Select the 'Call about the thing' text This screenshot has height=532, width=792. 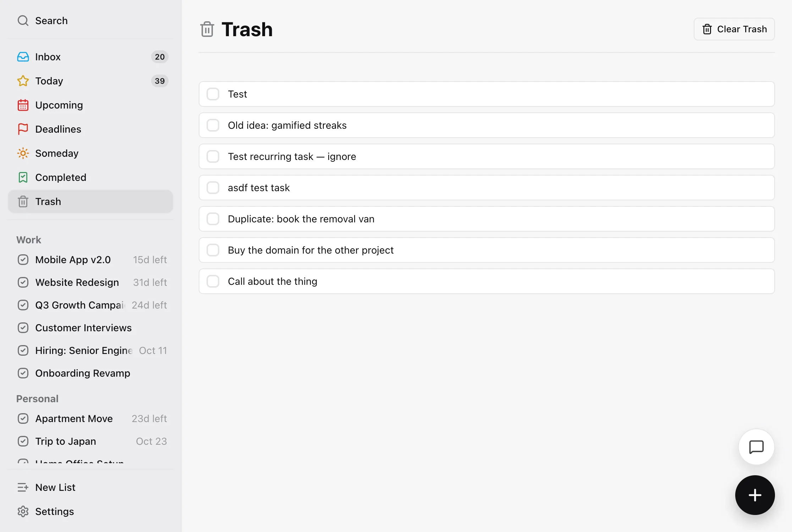click(273, 281)
